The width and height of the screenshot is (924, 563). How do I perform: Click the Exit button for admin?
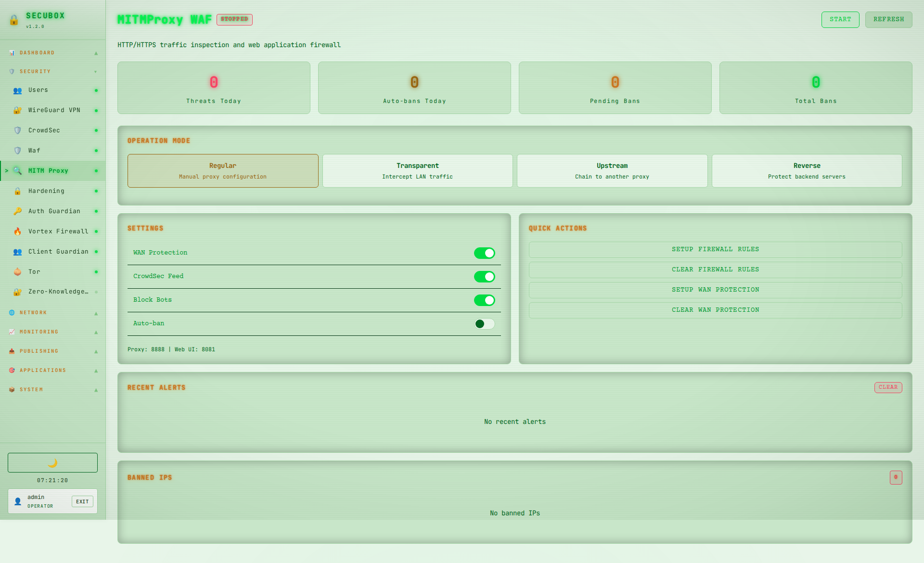pos(82,501)
